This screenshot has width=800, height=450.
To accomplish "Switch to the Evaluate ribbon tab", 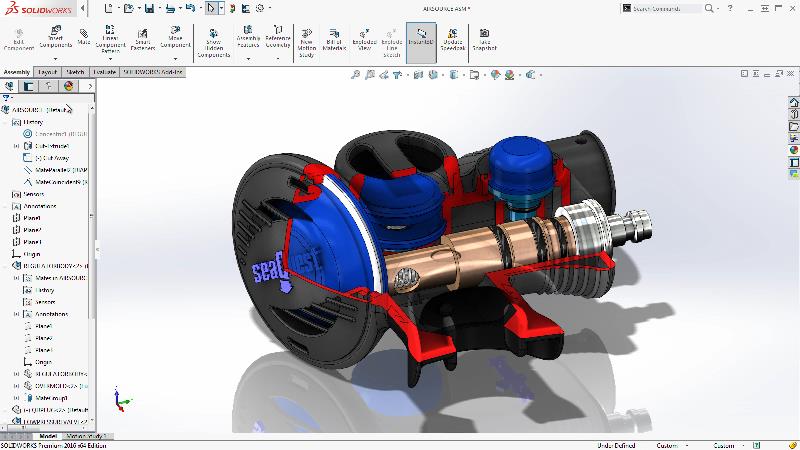I will pos(105,72).
